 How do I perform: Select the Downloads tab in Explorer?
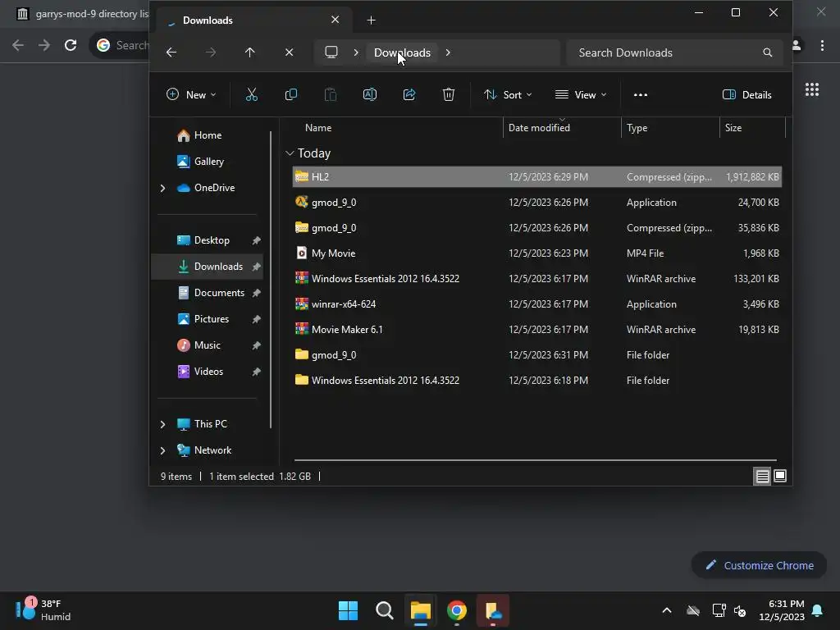click(x=253, y=21)
